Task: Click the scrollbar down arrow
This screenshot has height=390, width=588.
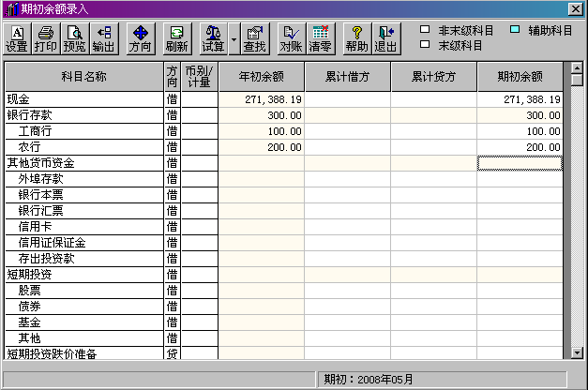Action: tap(577, 352)
